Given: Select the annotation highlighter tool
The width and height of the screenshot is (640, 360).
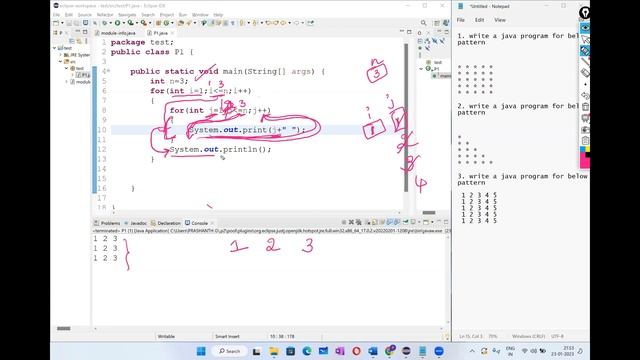Looking at the screenshot, I should [585, 51].
